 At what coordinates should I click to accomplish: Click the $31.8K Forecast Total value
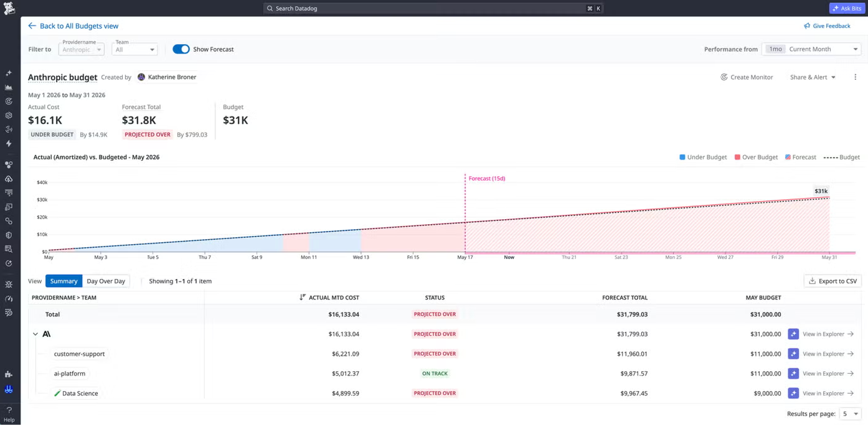[x=139, y=120]
